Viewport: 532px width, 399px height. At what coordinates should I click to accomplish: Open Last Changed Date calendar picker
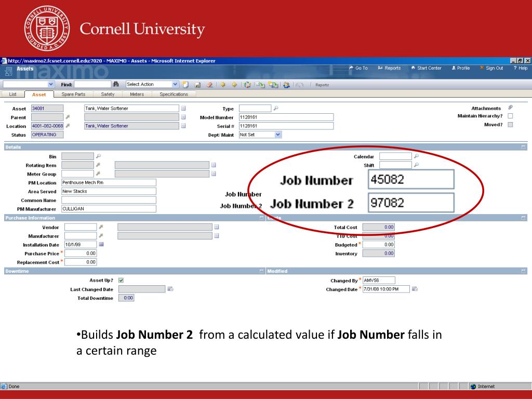[170, 289]
